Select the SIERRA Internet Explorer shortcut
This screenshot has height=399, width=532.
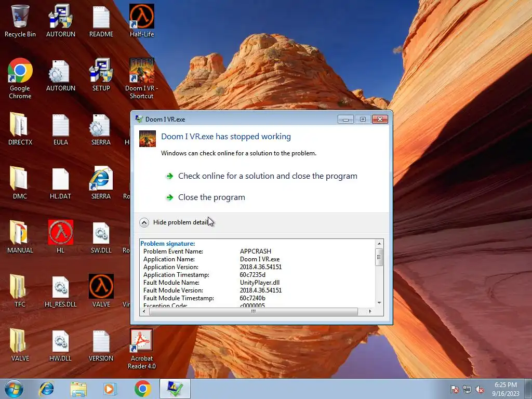point(101,183)
